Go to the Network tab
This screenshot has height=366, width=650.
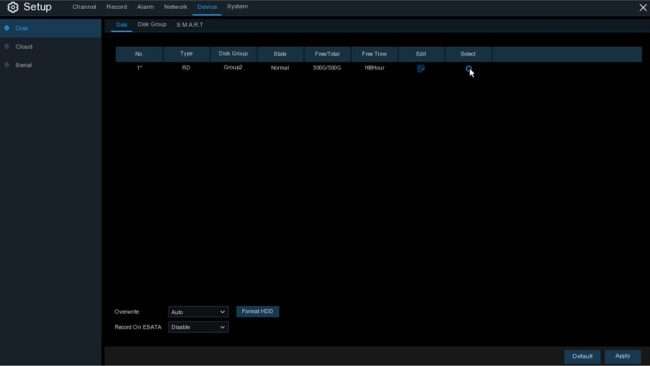(x=175, y=7)
